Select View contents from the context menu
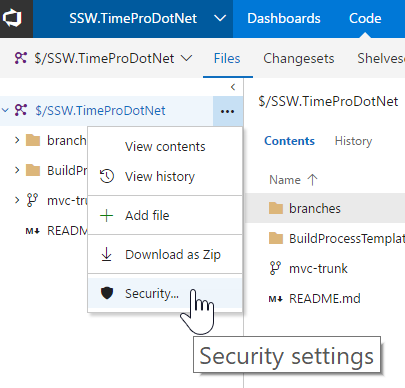 (165, 147)
